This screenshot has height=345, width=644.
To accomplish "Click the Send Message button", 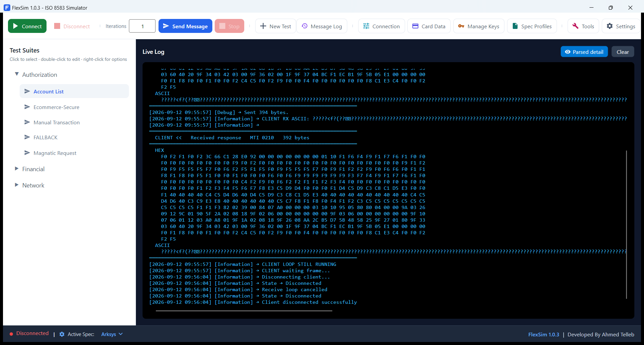I will (x=185, y=26).
